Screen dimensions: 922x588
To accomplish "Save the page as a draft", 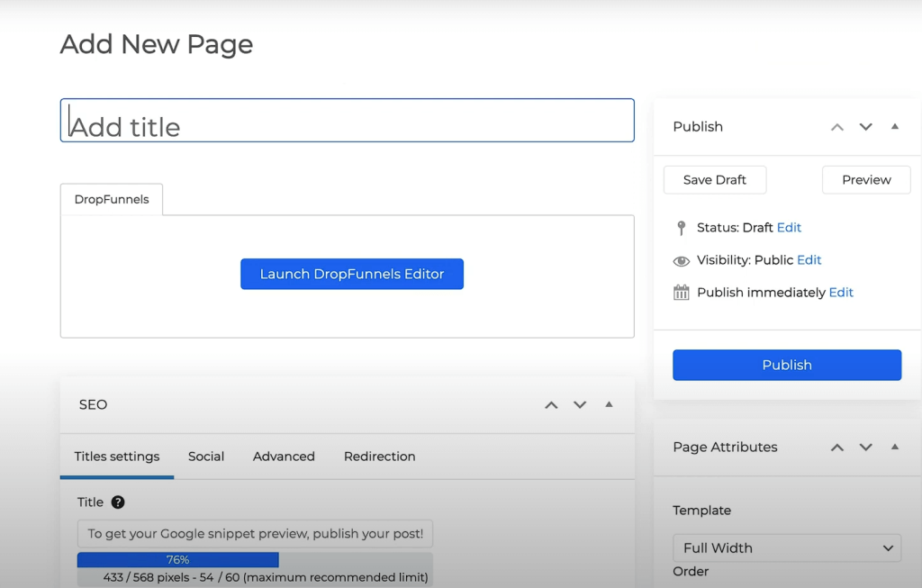I will 714,179.
